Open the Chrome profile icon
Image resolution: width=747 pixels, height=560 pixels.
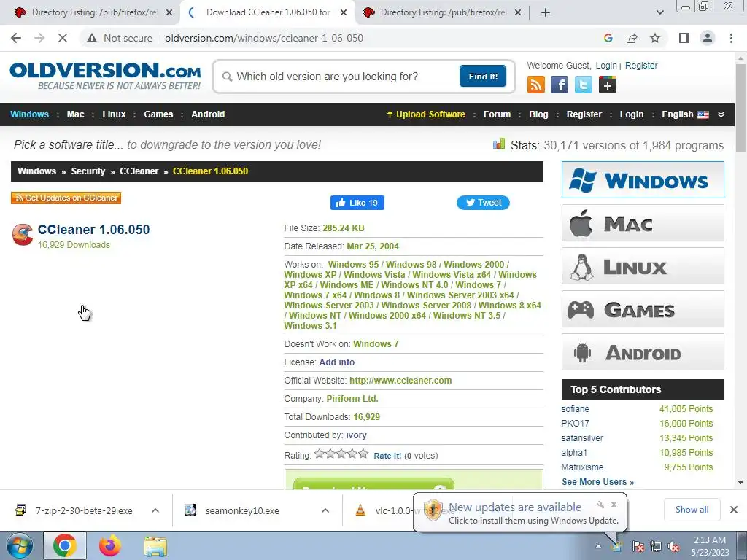pyautogui.click(x=708, y=38)
